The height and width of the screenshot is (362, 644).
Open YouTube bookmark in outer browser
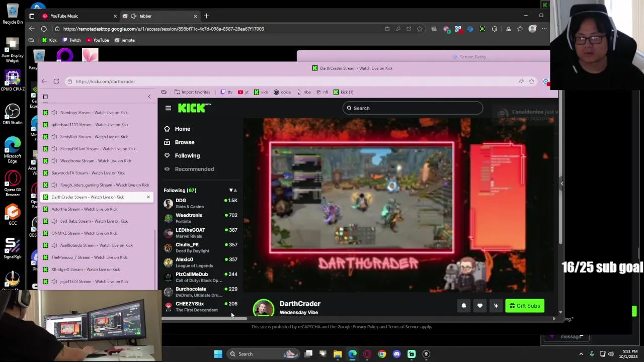tap(98, 40)
